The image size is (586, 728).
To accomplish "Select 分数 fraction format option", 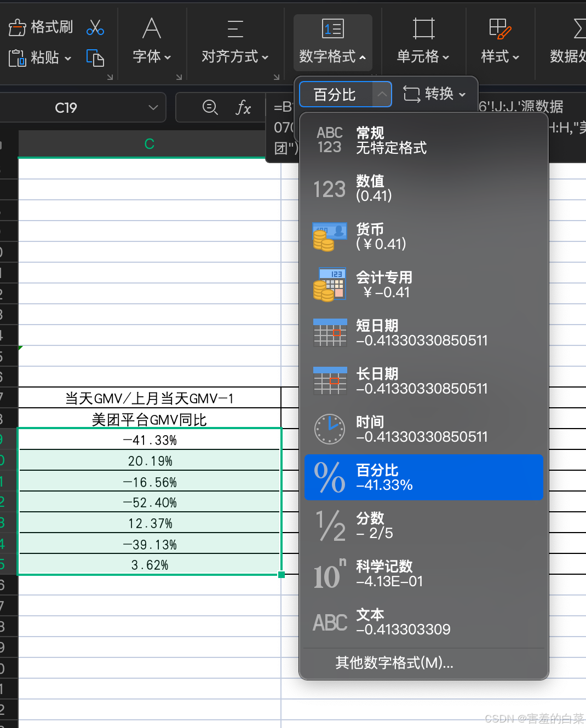I will click(x=423, y=525).
